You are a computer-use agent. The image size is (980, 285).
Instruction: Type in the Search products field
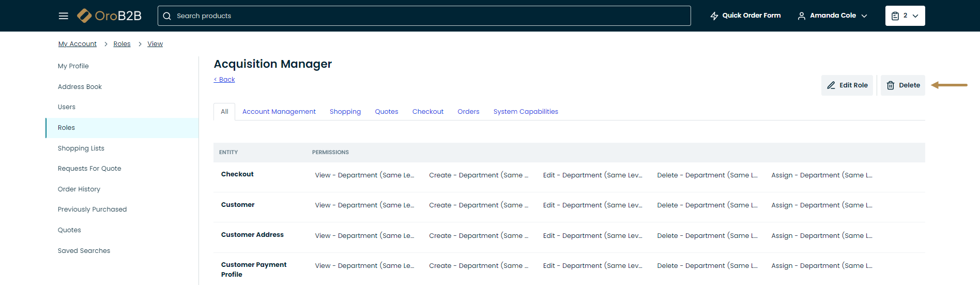[x=429, y=16]
